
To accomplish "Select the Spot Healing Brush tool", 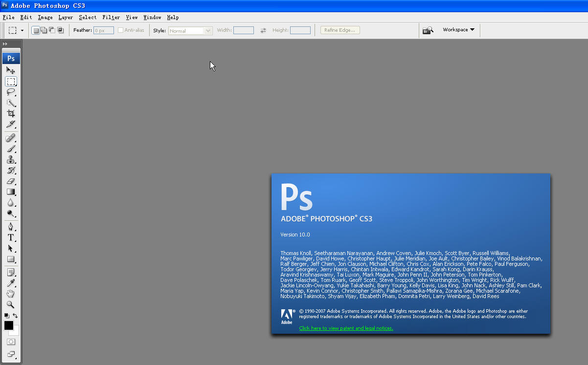I will point(11,138).
